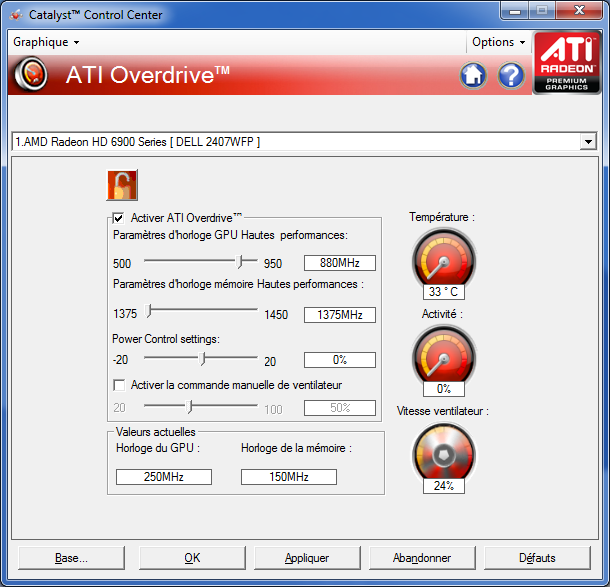Click the ATI Overdrive round header icon
Screen dimensions: 610x587
point(34,75)
